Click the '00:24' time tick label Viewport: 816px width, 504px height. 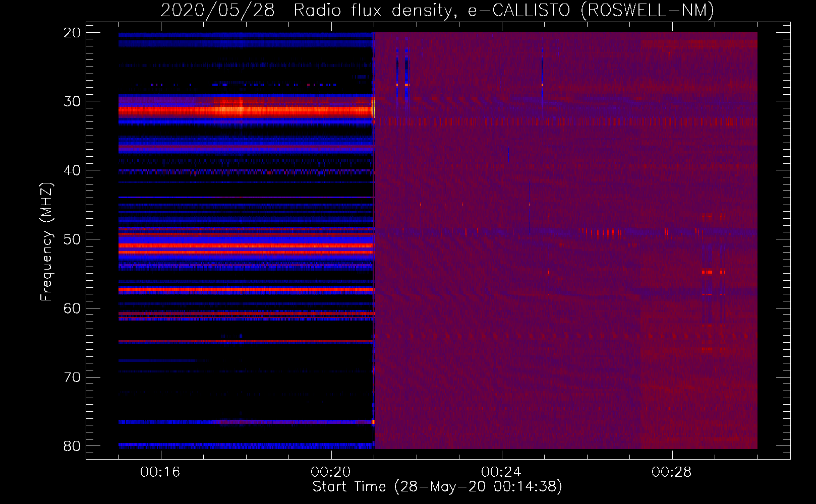coord(501,472)
